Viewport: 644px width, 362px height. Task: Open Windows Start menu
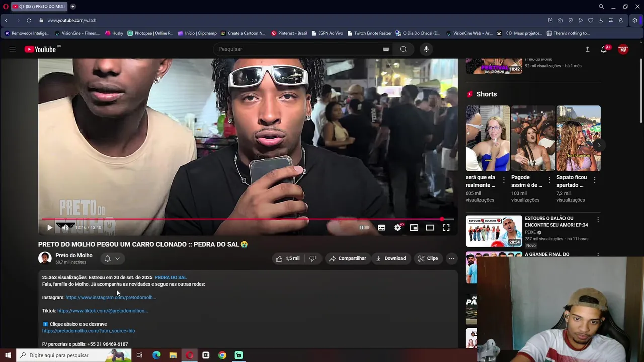8,355
